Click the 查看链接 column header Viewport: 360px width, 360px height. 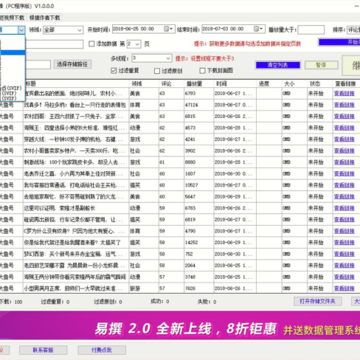[346, 84]
